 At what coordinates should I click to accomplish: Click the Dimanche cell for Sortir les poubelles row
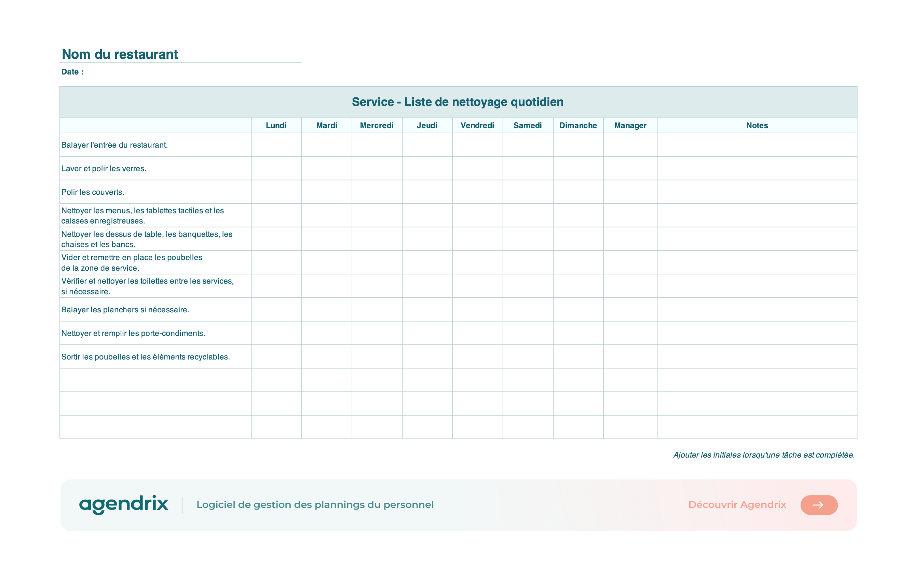point(578,356)
